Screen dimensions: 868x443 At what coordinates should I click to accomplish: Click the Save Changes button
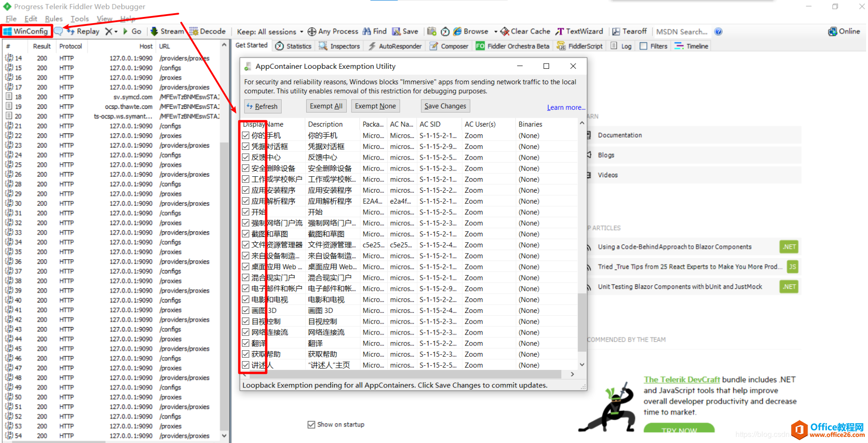click(x=445, y=106)
